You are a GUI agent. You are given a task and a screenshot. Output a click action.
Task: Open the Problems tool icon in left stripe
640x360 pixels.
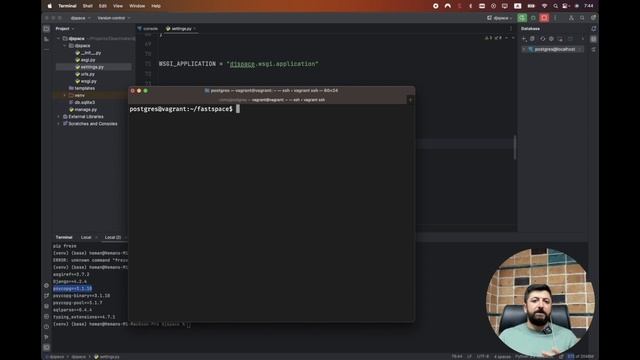click(47, 327)
